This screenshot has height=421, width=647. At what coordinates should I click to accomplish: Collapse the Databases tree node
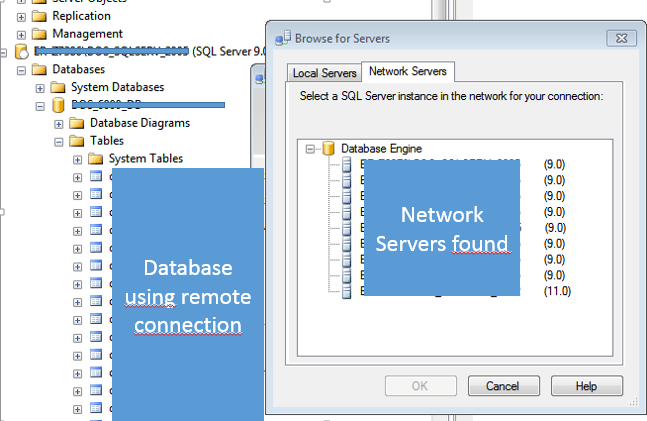point(21,70)
